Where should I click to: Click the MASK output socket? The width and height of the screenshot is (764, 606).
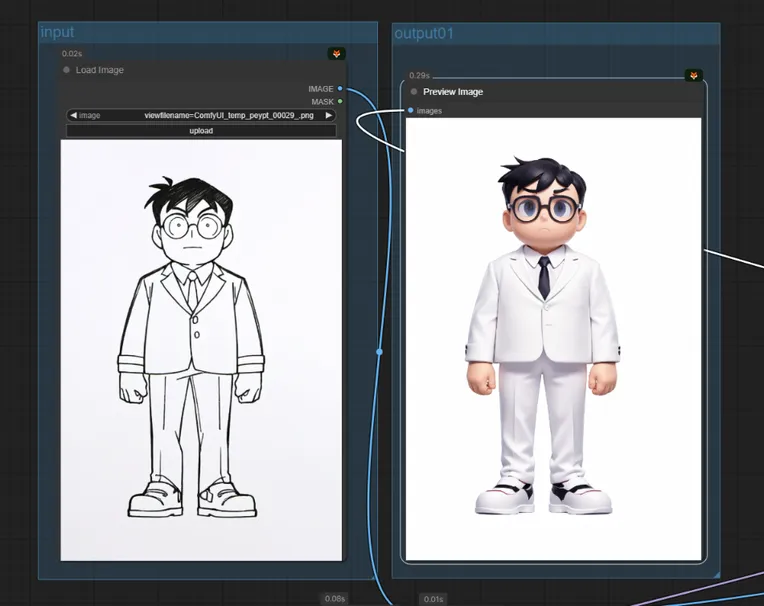tap(340, 101)
